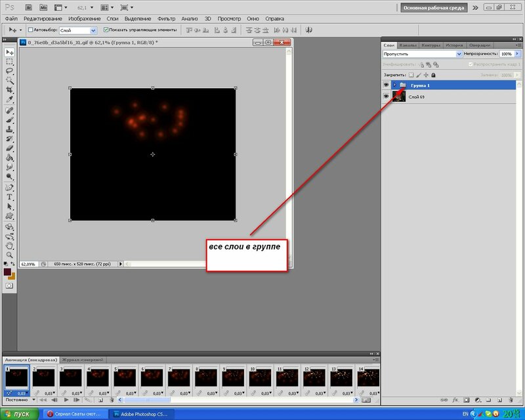The width and height of the screenshot is (525, 420).
Task: Switch to the История tab
Action: pos(454,45)
